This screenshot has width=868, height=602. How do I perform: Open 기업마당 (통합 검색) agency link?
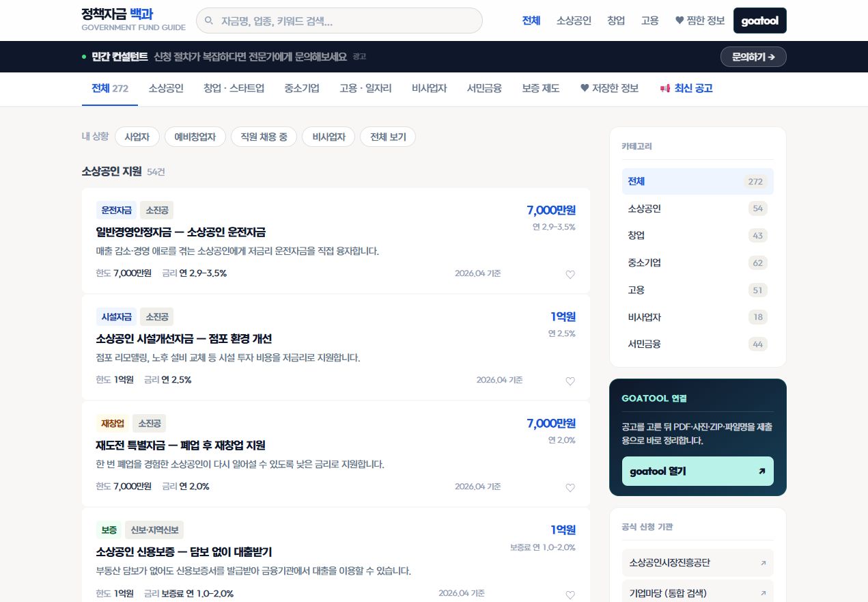tap(697, 593)
